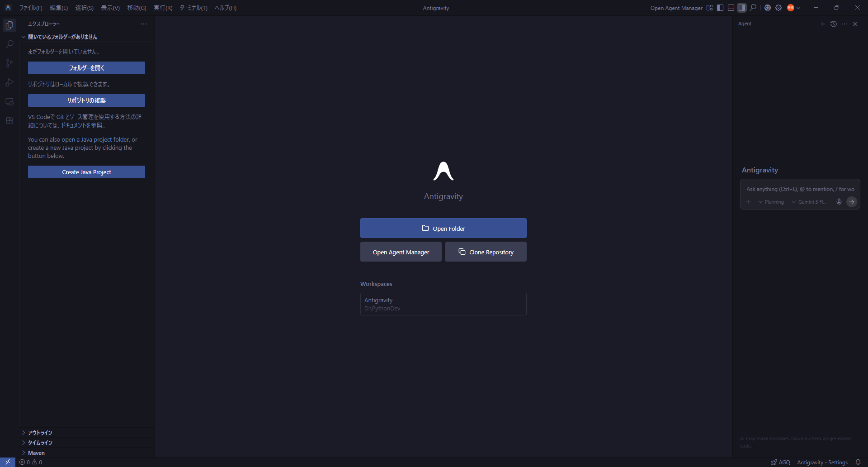Open the Run and Debug view icon
The width and height of the screenshot is (868, 467).
9,82
